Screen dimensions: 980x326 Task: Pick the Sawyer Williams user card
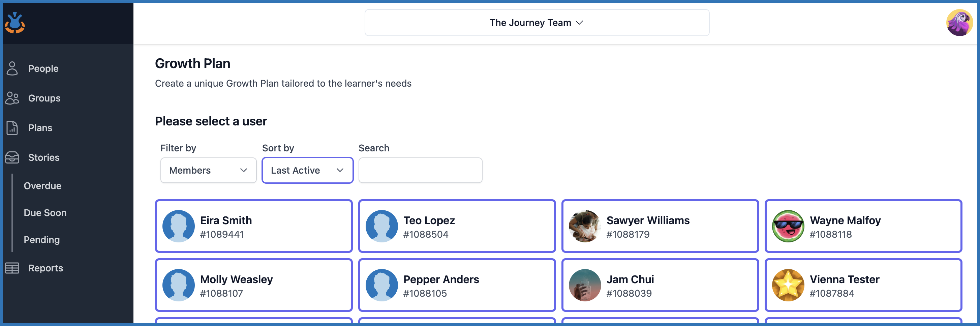(x=660, y=226)
